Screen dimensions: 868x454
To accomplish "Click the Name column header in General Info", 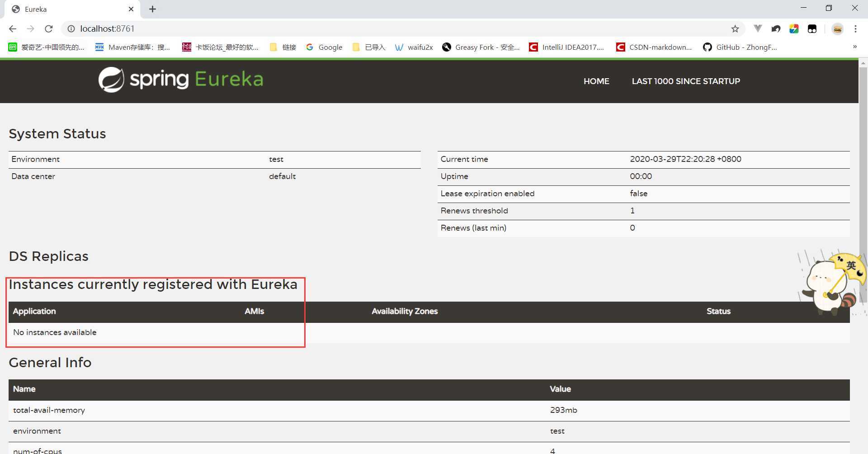I will [x=24, y=389].
